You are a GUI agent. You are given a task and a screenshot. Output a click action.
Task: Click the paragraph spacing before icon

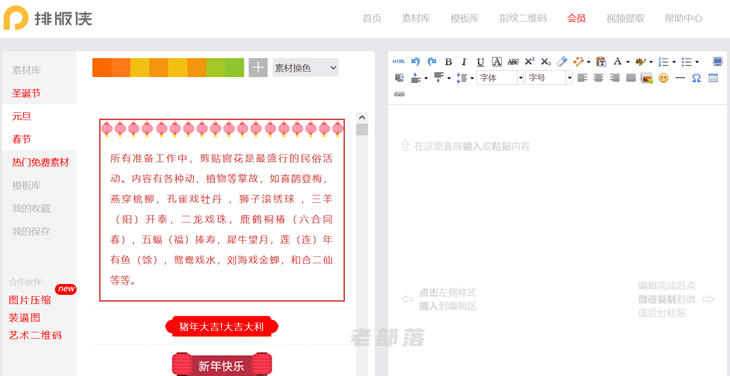[416, 78]
